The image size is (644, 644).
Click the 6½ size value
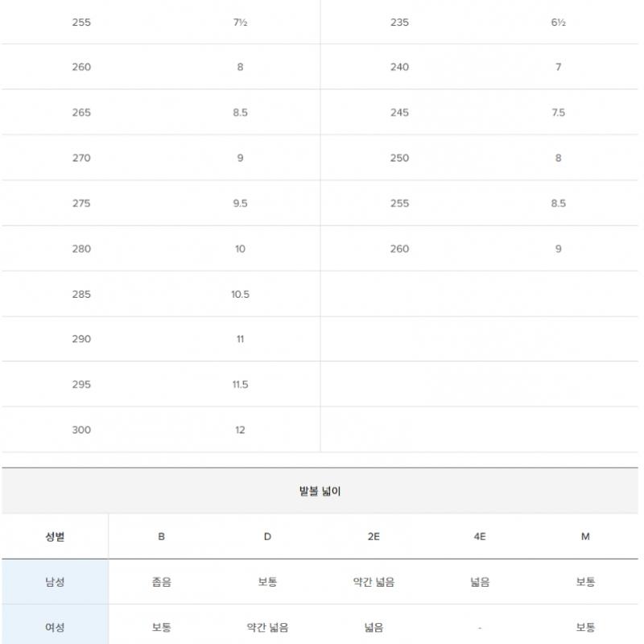click(559, 22)
